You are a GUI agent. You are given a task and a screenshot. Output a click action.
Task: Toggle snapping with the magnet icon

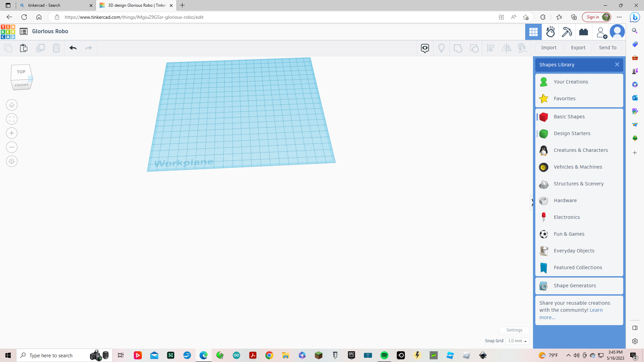[x=522, y=48]
